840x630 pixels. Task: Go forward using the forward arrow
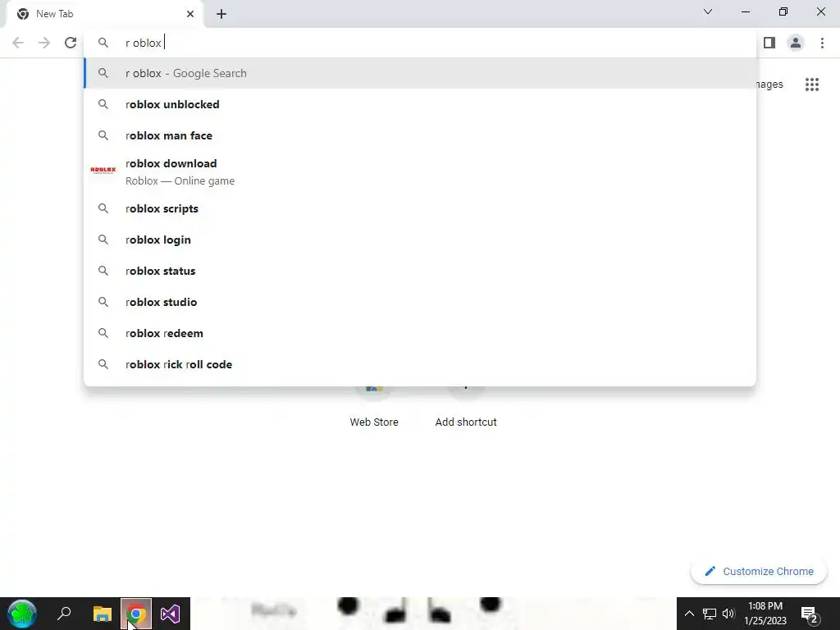(44, 43)
